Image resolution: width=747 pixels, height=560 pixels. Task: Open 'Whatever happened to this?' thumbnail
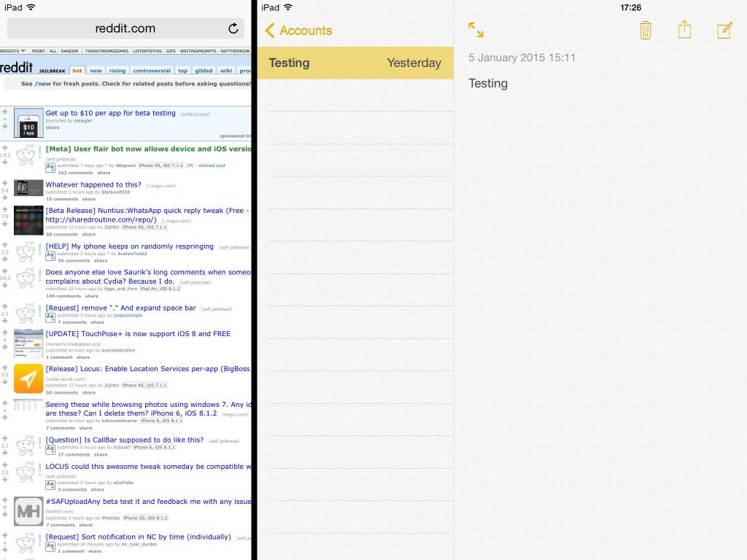click(28, 187)
